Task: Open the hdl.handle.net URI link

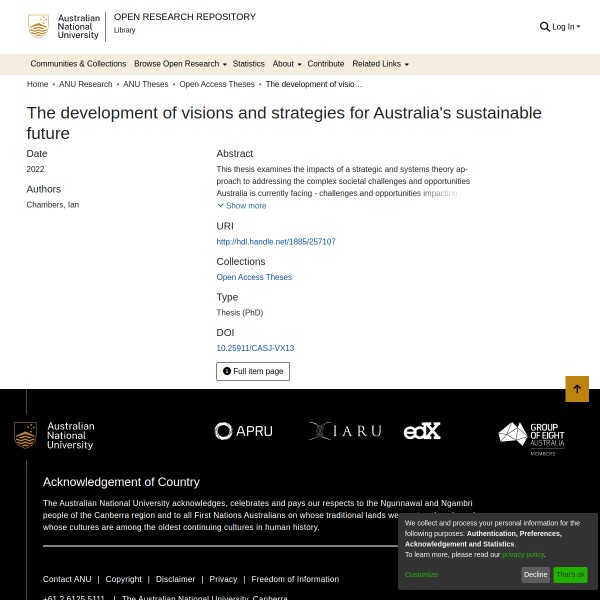Action: point(276,242)
